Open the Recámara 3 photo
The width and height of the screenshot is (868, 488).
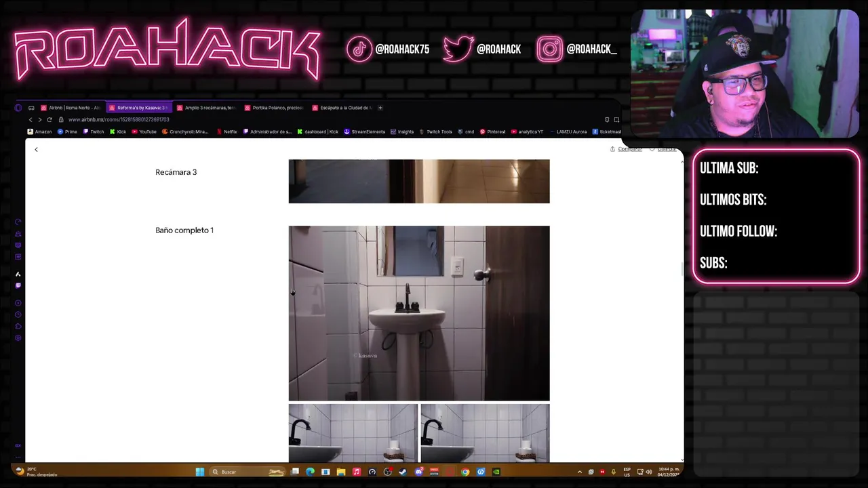click(x=419, y=181)
